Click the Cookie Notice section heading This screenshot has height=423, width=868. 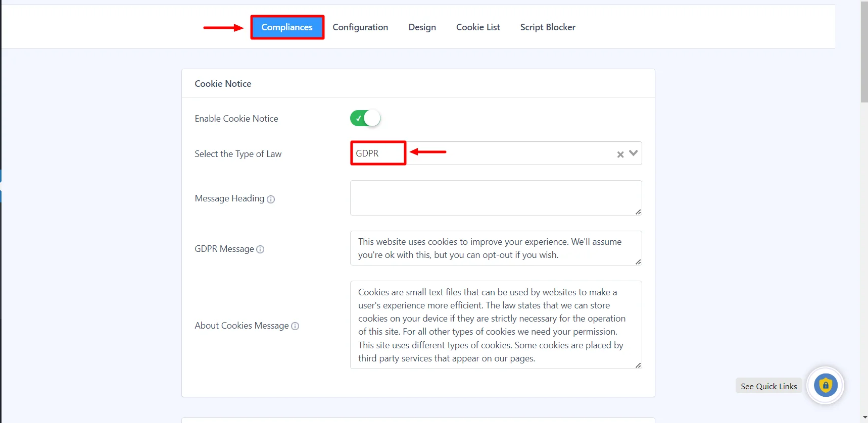223,84
